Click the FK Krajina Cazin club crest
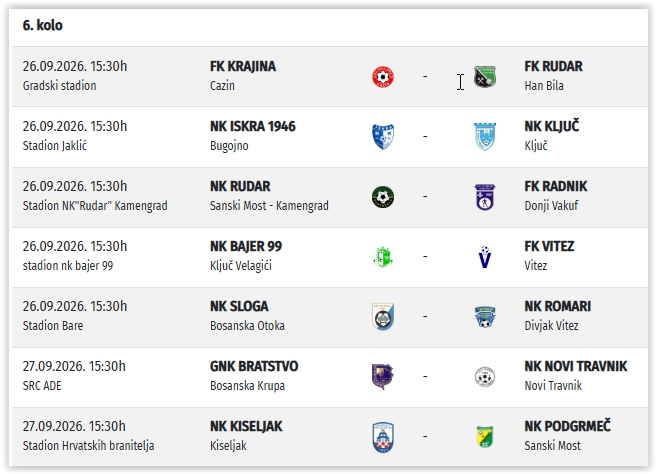 [x=383, y=77]
